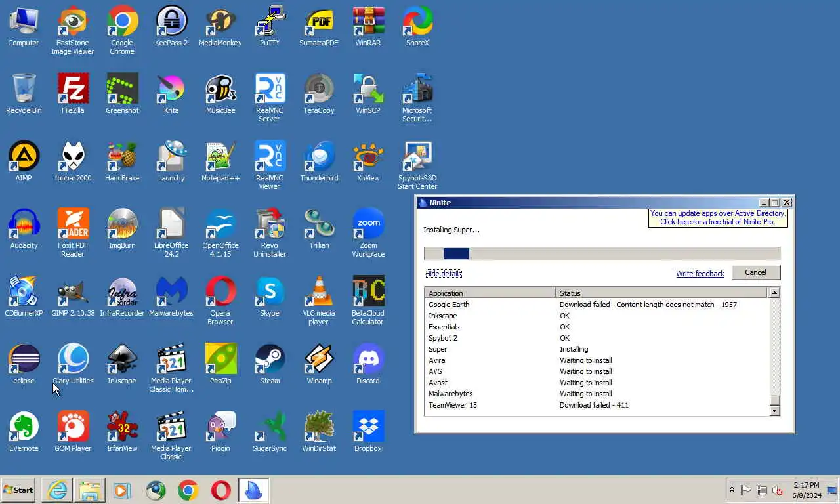Click the Write feedback link
The width and height of the screenshot is (840, 504).
coord(700,274)
